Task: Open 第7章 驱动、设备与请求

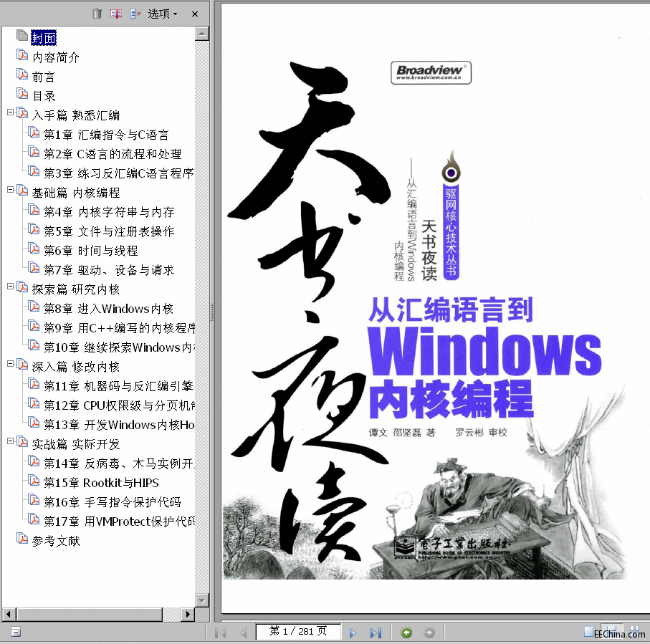Action: point(109,270)
